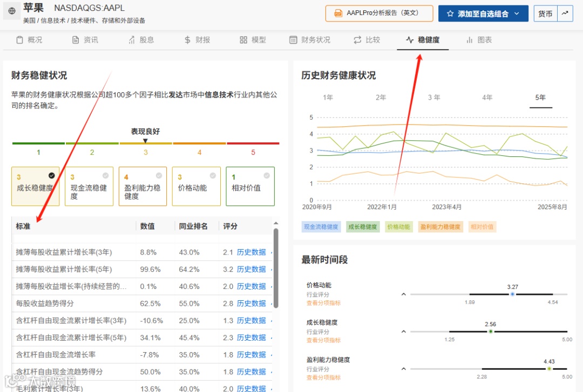Open the 概况 clipboard icon tab
Screen dimensions: 583x392
coord(20,40)
